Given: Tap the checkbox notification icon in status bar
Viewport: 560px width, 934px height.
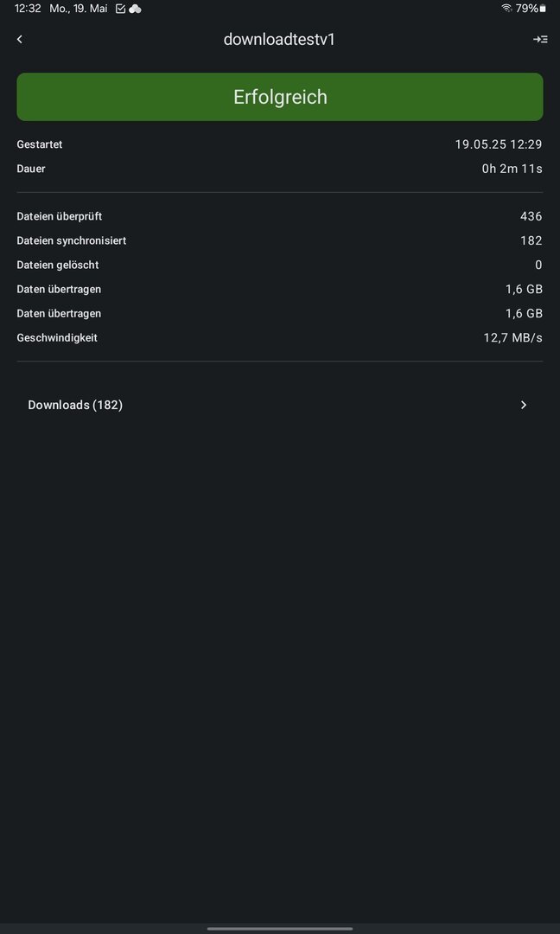Looking at the screenshot, I should pos(120,9).
